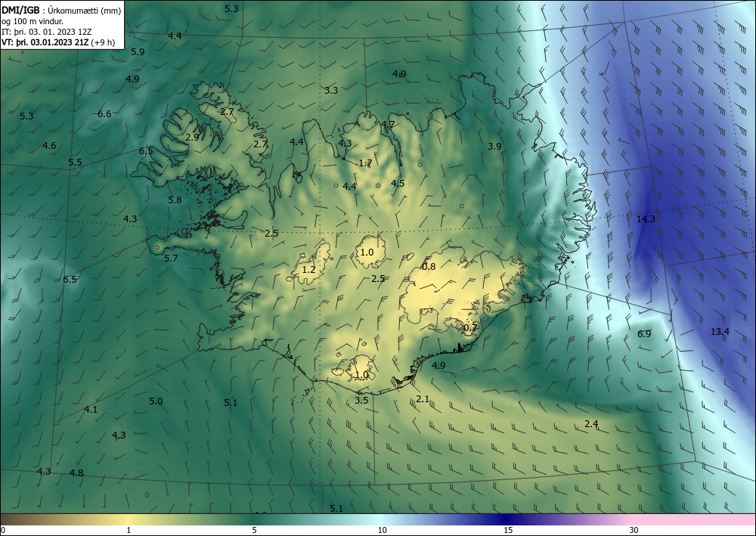
Task: Select the valid time "VT: þri. 03.01.2023 21Z"
Action: pyautogui.click(x=45, y=42)
